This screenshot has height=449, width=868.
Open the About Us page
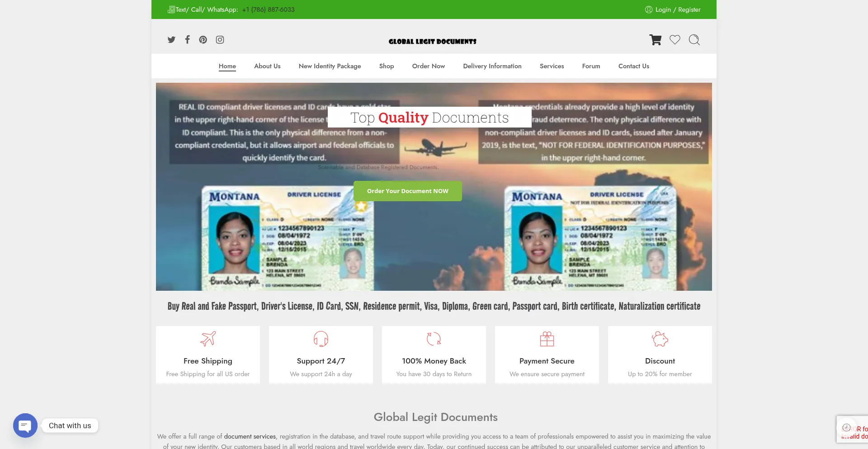(267, 66)
